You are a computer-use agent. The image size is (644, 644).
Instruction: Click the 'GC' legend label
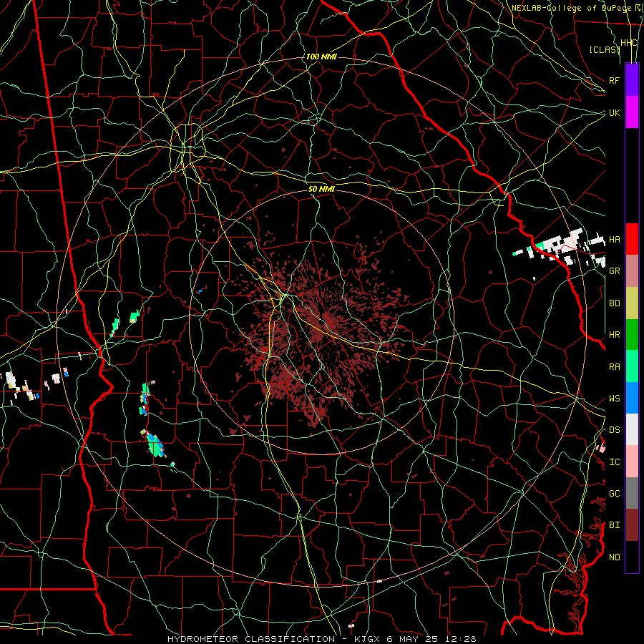coord(614,493)
